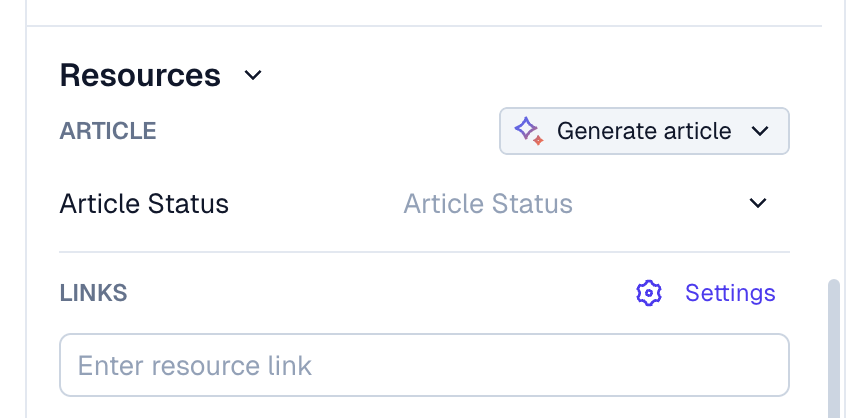860x418 pixels.
Task: Focus the Enter resource link field
Action: coord(425,365)
